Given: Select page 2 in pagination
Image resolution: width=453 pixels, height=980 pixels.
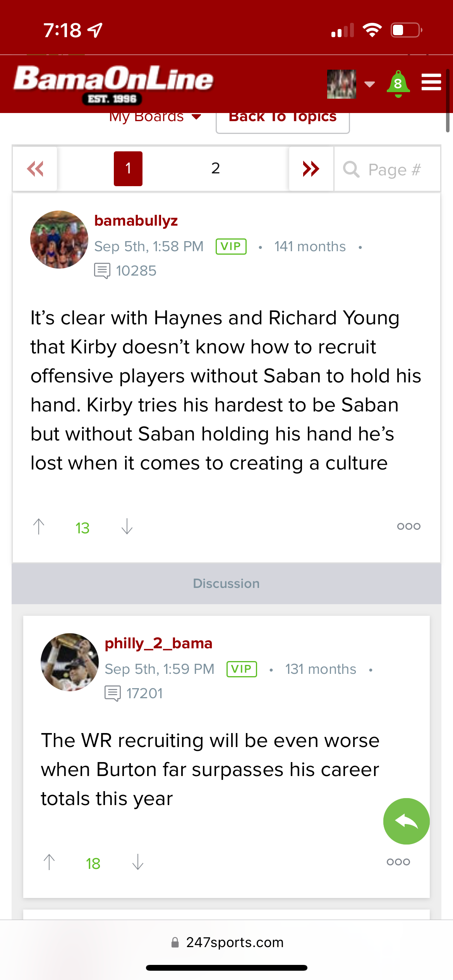Looking at the screenshot, I should click(216, 169).
